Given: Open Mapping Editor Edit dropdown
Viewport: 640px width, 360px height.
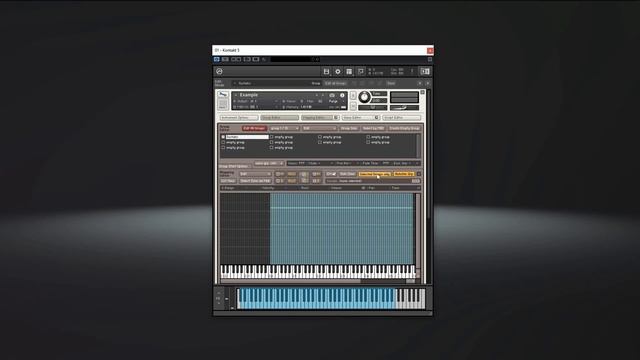Looking at the screenshot, I should [255, 174].
